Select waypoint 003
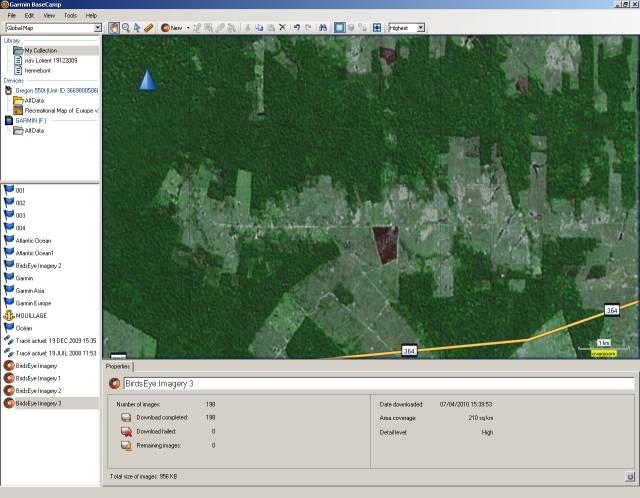The height and width of the screenshot is (498, 640). (x=20, y=216)
